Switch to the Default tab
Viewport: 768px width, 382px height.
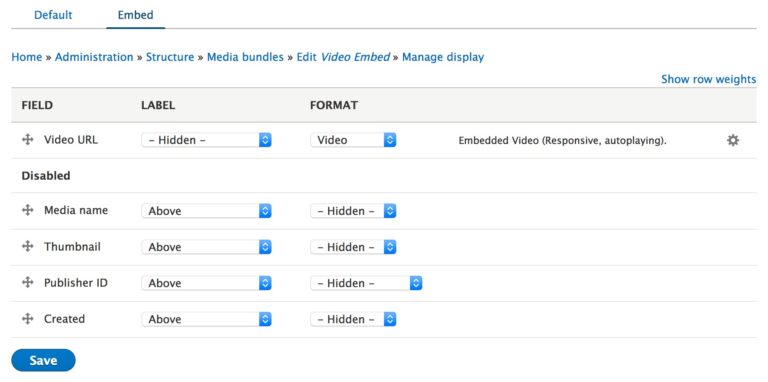[x=53, y=15]
